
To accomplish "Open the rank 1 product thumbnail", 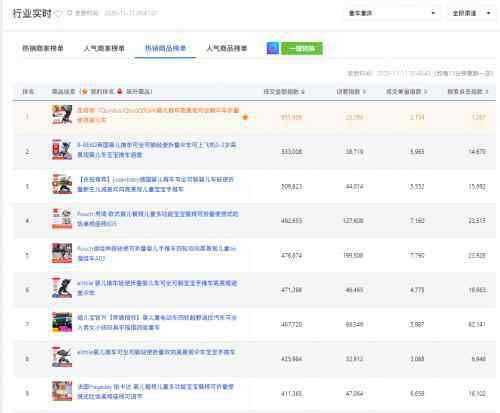I will [62, 115].
